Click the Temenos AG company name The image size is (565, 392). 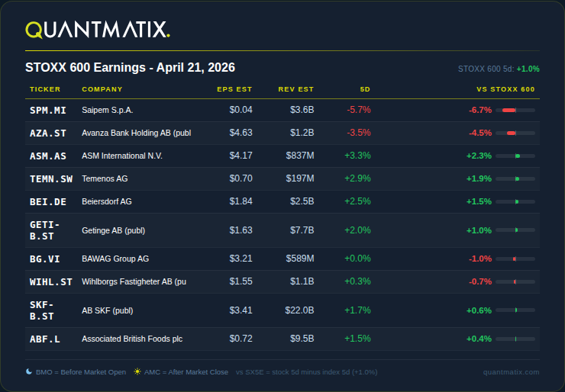[x=105, y=178]
